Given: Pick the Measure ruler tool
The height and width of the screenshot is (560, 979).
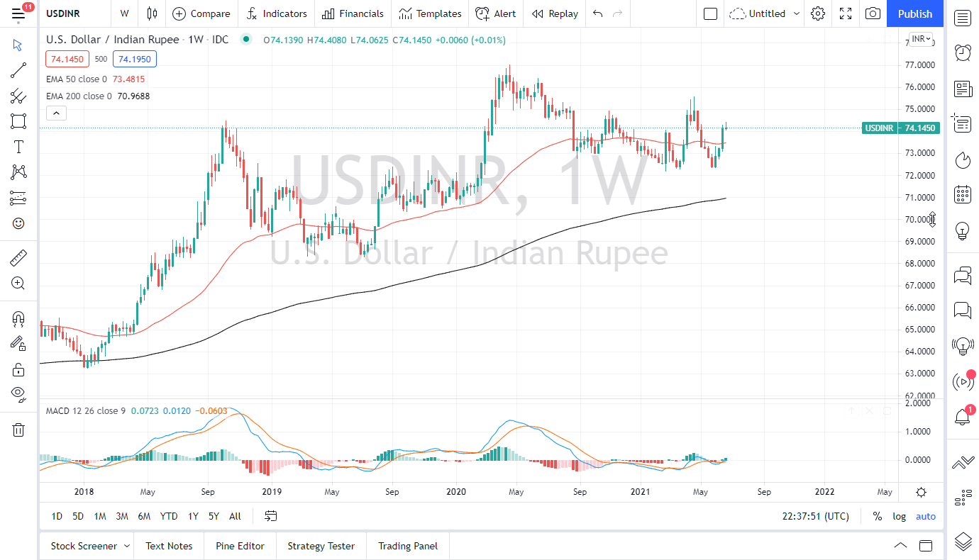Looking at the screenshot, I should pos(18,257).
